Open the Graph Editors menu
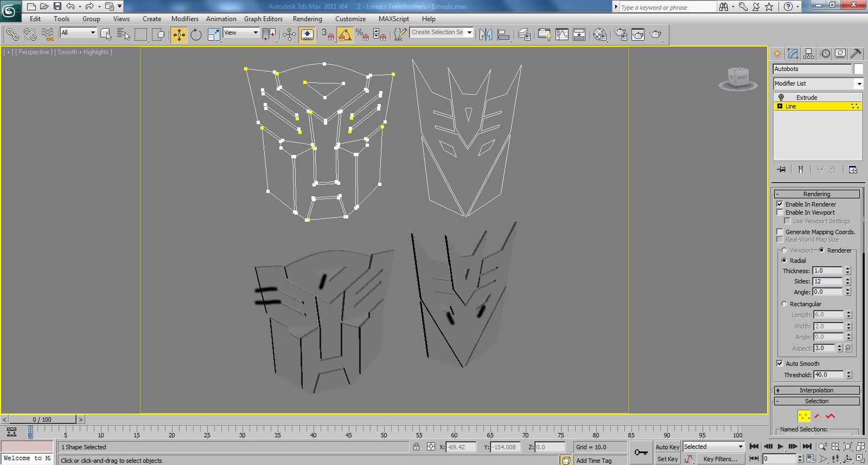Image resolution: width=868 pixels, height=465 pixels. coord(263,19)
